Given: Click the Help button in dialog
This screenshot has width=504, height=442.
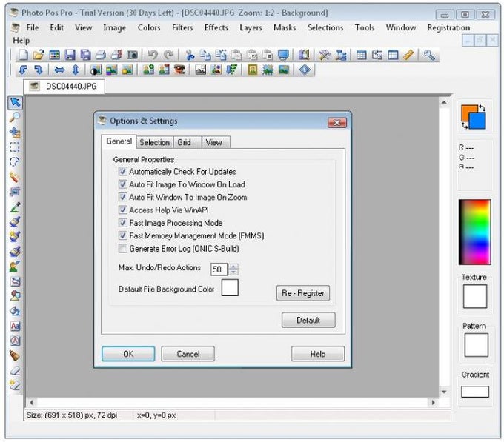Looking at the screenshot, I should (318, 354).
